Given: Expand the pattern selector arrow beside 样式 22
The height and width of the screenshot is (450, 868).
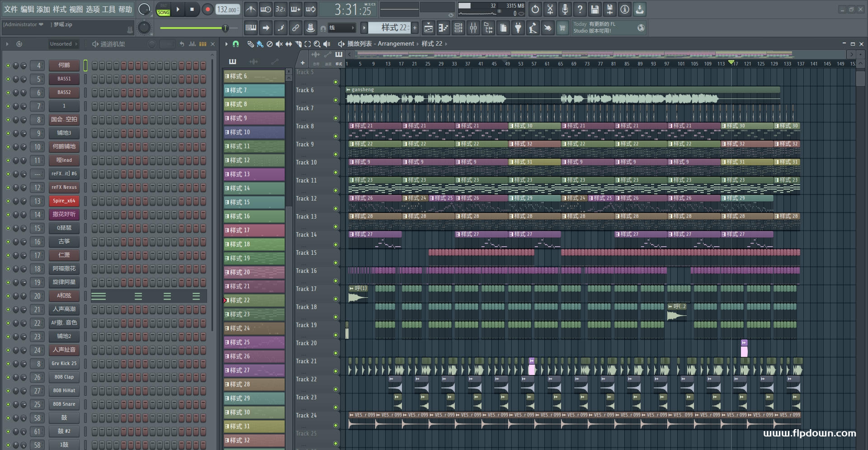Looking at the screenshot, I should pos(364,28).
